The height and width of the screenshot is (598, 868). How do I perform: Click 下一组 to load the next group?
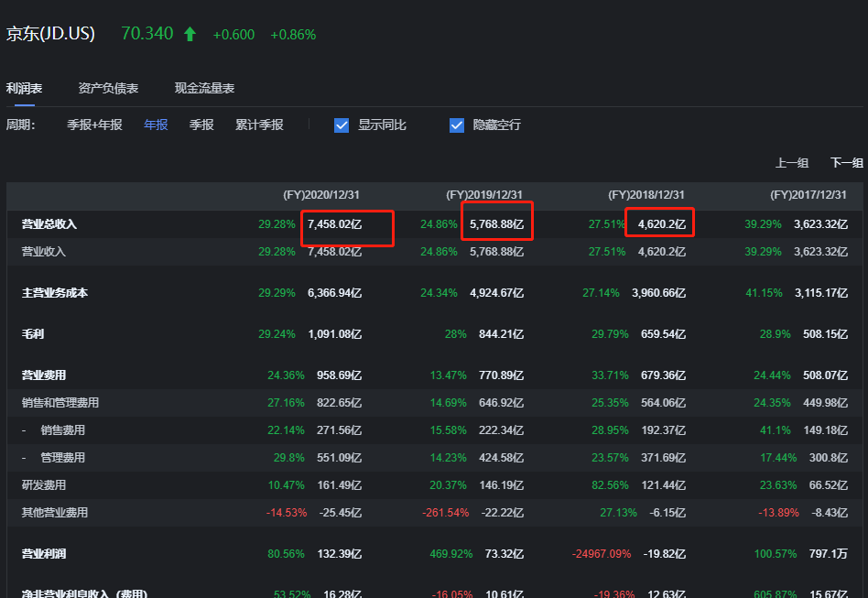tap(847, 163)
